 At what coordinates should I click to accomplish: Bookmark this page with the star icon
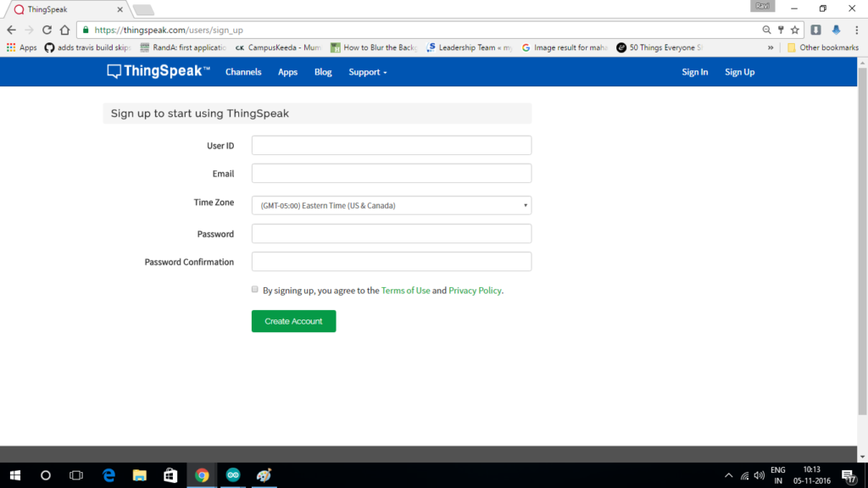795,30
